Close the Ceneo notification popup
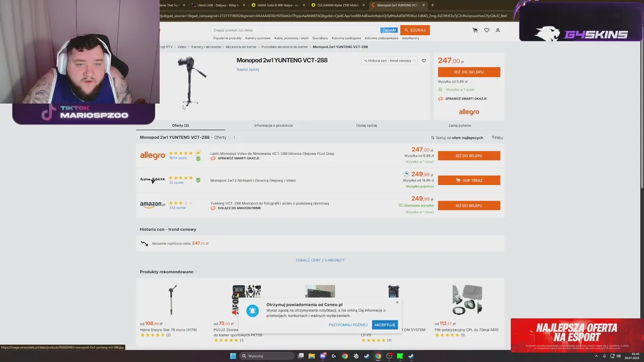 (397, 302)
